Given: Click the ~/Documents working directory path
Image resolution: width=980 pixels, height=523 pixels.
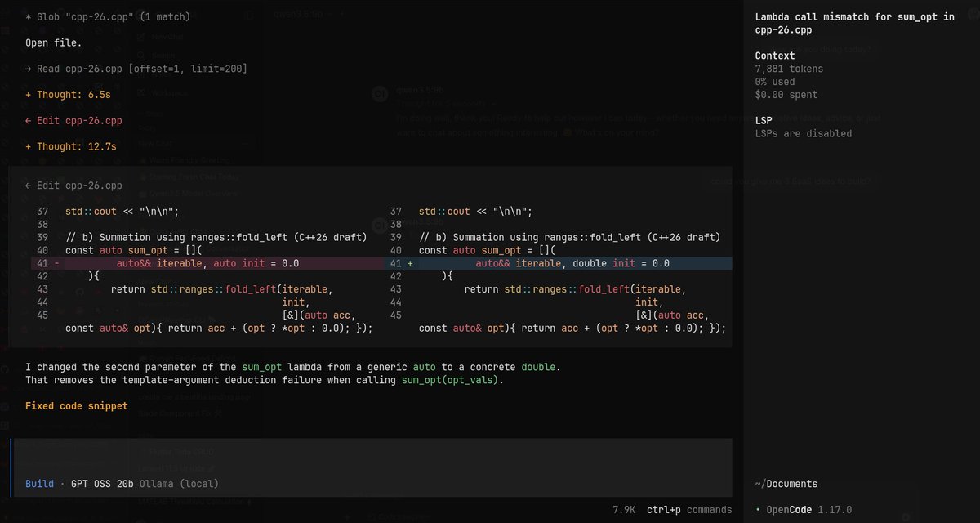Looking at the screenshot, I should [786, 484].
